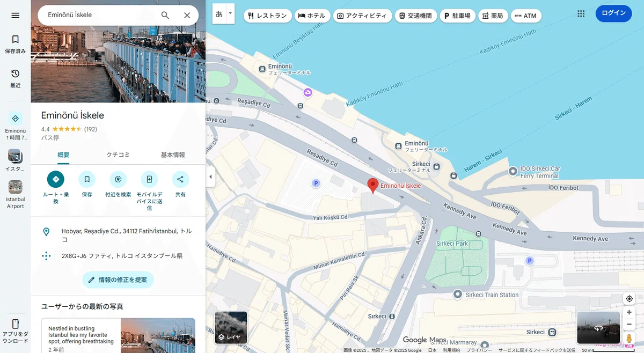Screen dimensions: 644x353
Task: Open the saved places (保存済み) panel
Action: point(15,43)
